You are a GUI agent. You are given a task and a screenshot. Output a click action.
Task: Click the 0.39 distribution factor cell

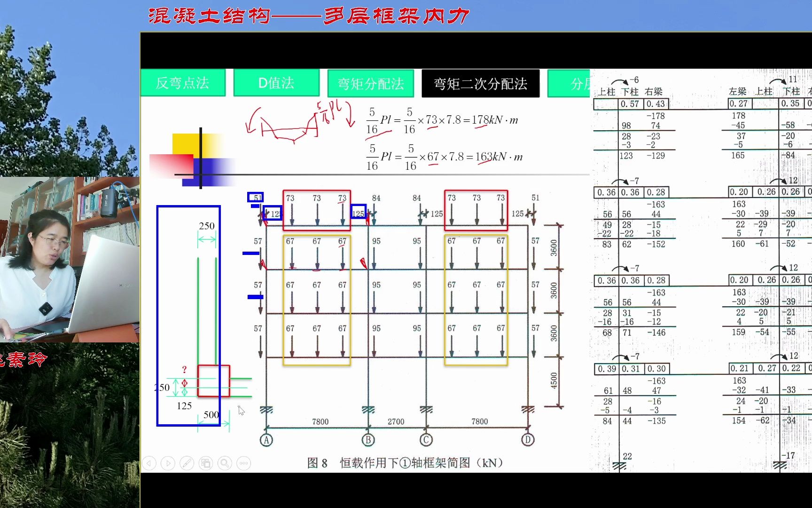click(607, 369)
